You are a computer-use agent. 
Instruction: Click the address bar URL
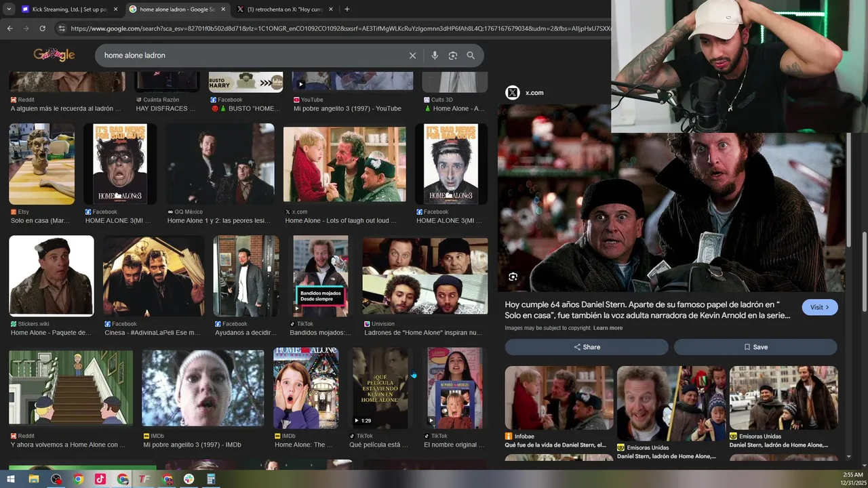[x=339, y=28]
